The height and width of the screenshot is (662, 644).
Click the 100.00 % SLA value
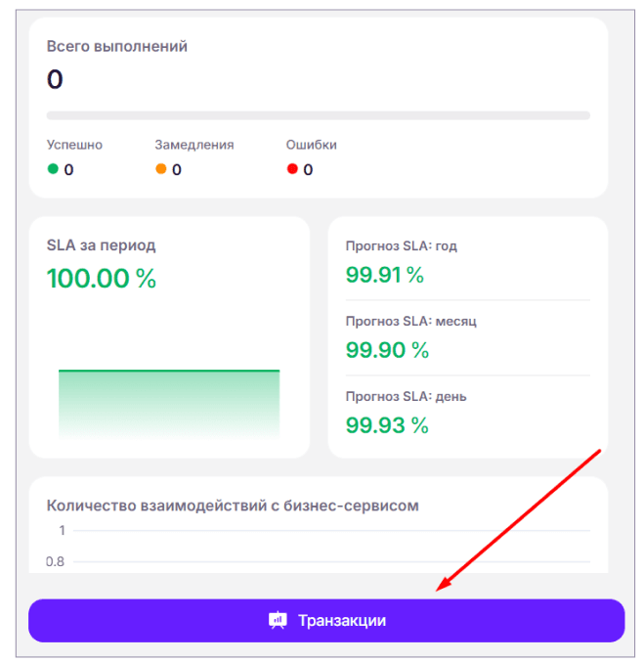(102, 279)
